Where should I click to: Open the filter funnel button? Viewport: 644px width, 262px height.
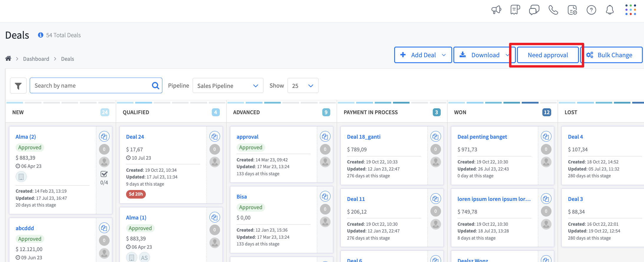tap(18, 86)
